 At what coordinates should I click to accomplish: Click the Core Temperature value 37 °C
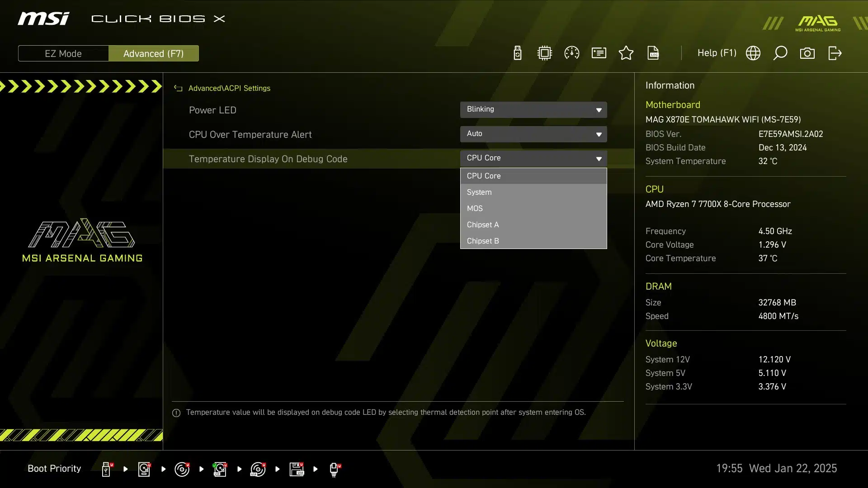pos(768,258)
